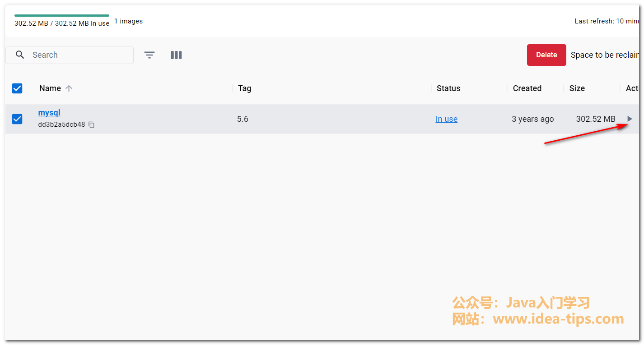
Task: Open the mysql image details link
Action: [x=49, y=113]
